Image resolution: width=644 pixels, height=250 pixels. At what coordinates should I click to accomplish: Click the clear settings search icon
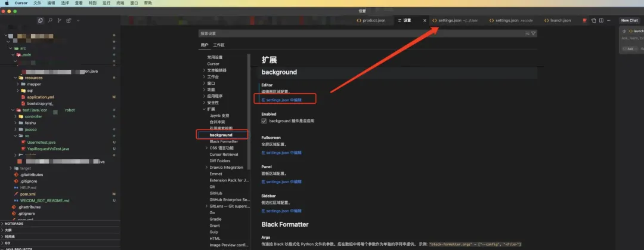coord(527,33)
